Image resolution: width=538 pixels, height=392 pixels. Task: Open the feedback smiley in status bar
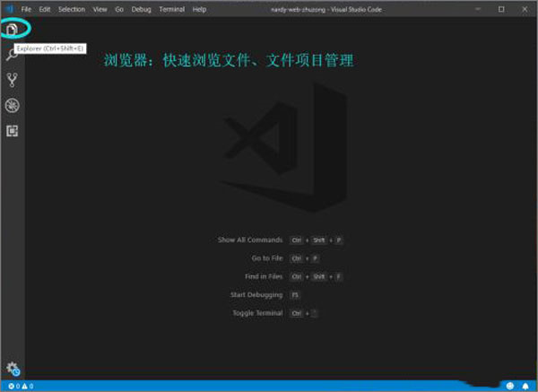click(510, 386)
